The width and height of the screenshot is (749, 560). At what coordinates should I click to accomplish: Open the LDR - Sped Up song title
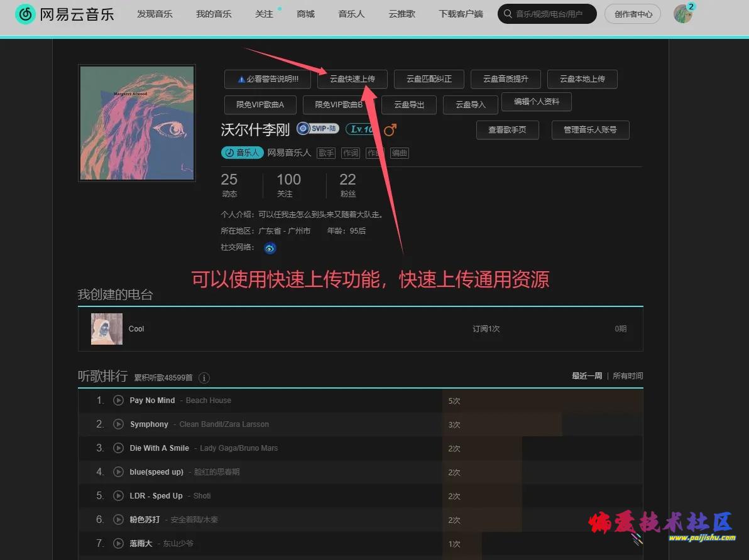[x=156, y=496]
